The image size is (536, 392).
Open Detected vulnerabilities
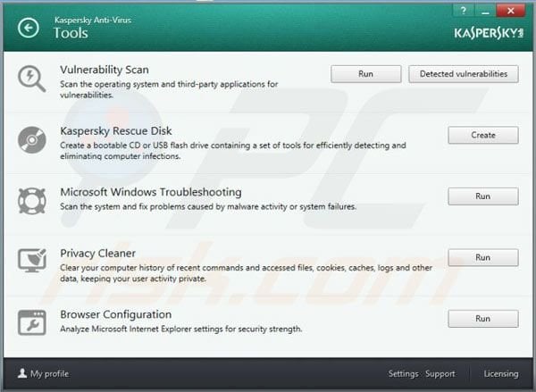tap(463, 74)
